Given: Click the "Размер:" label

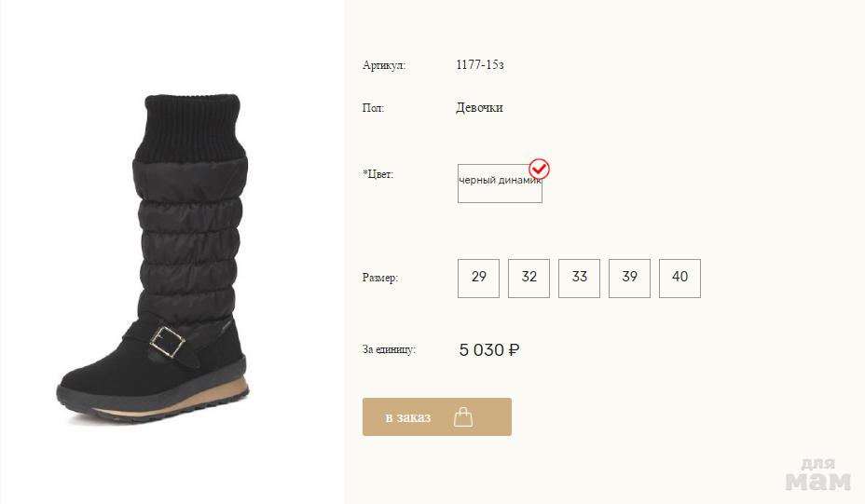Looking at the screenshot, I should (x=380, y=278).
